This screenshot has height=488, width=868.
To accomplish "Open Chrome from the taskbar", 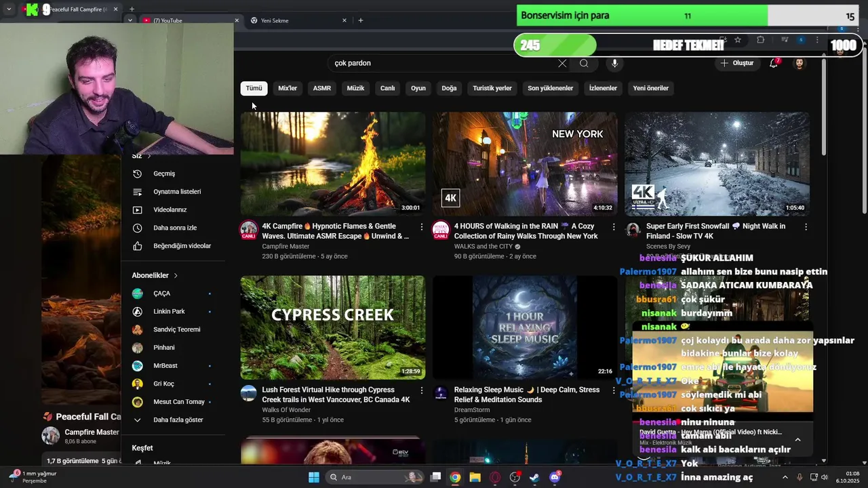I will [455, 477].
